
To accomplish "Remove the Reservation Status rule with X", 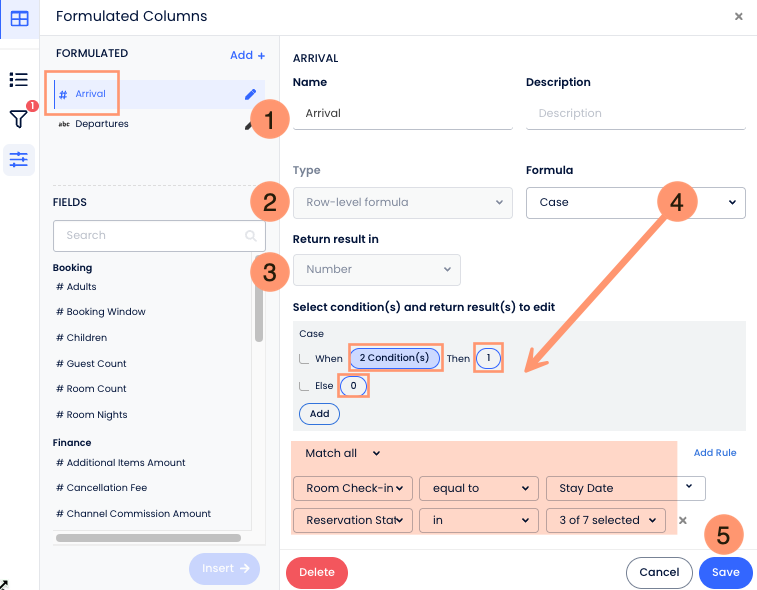I will click(683, 520).
